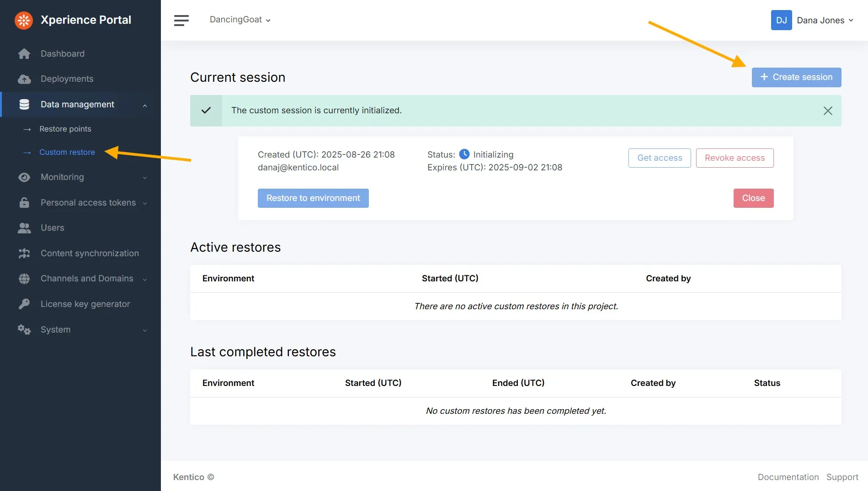Expand the Monitoring section chevron
This screenshot has width=868, height=491.
click(145, 178)
